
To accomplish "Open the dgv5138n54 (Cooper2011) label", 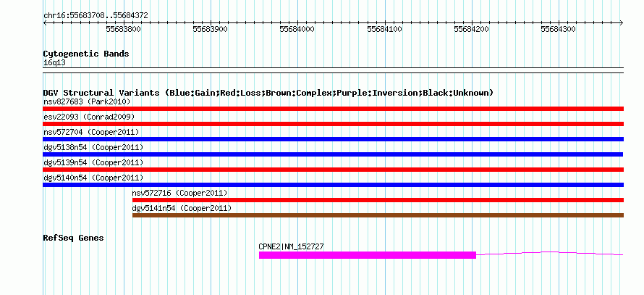I will [93, 147].
